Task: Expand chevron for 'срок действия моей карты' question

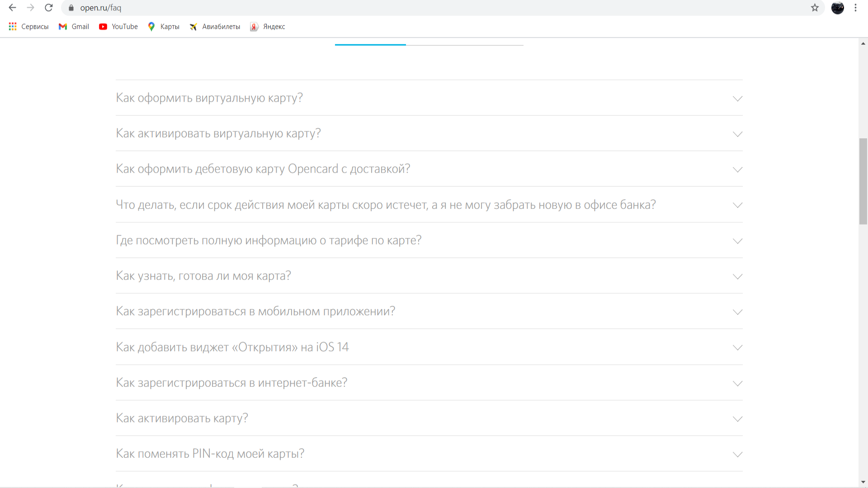Action: (x=737, y=205)
